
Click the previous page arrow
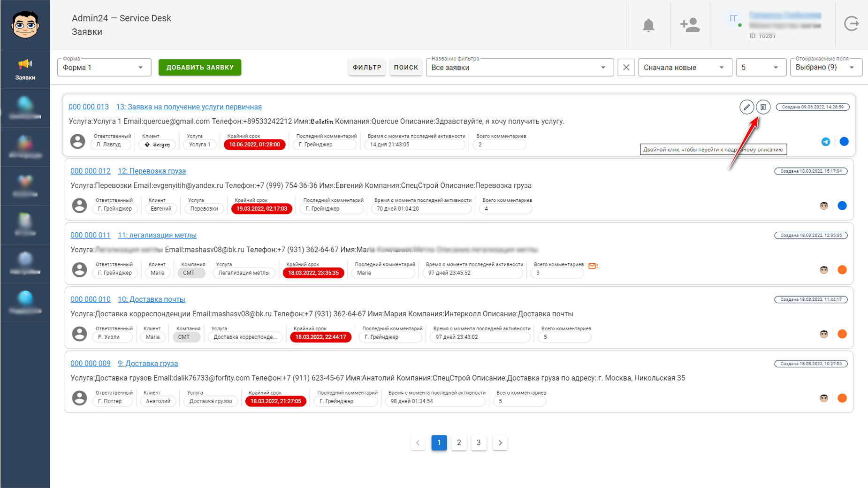pos(418,442)
